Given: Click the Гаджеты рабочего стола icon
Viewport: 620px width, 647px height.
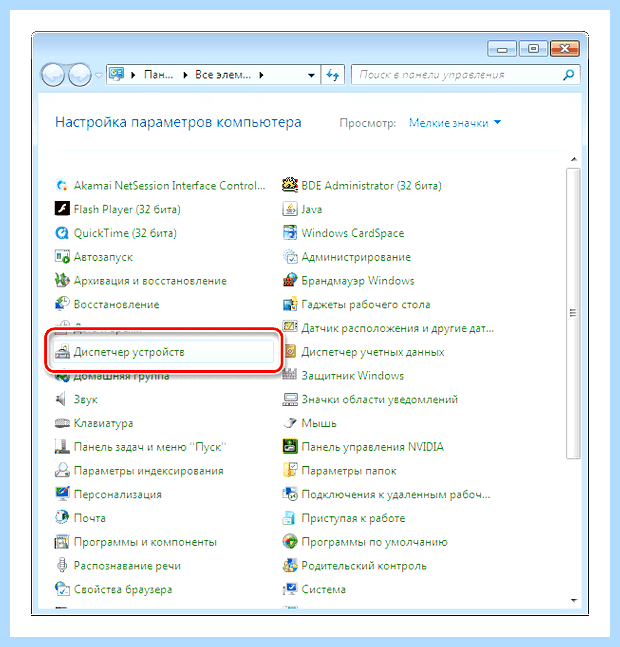Looking at the screenshot, I should [x=290, y=304].
